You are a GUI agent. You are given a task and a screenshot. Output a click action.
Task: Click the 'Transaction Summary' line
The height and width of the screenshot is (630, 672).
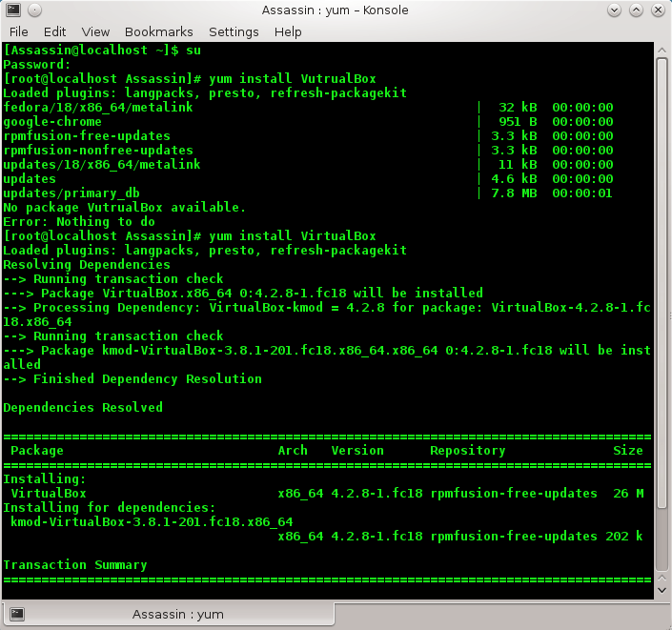(x=75, y=565)
